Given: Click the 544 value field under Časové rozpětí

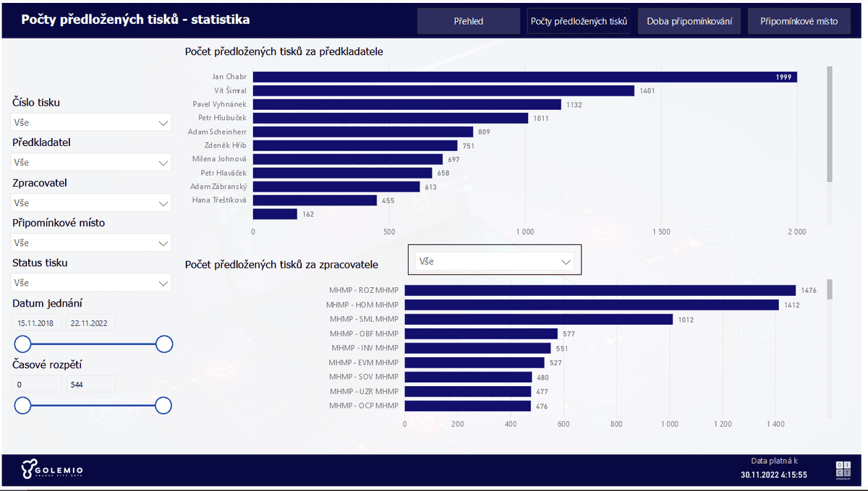Looking at the screenshot, I should [x=90, y=383].
